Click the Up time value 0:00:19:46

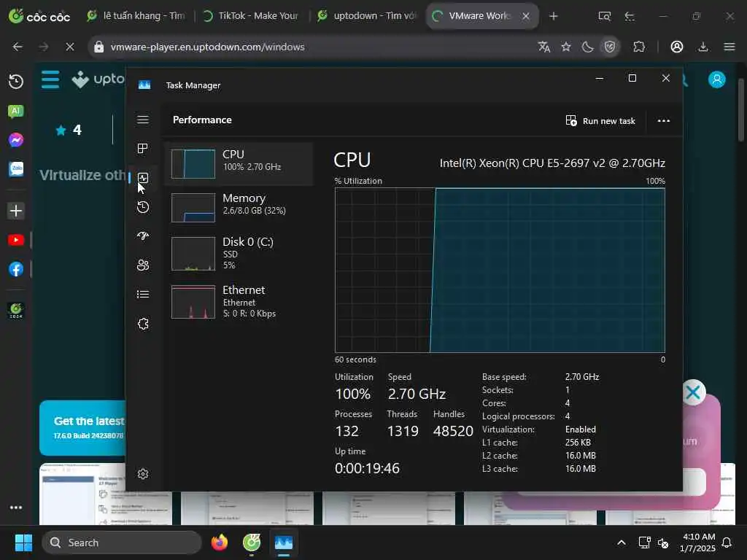(368, 468)
